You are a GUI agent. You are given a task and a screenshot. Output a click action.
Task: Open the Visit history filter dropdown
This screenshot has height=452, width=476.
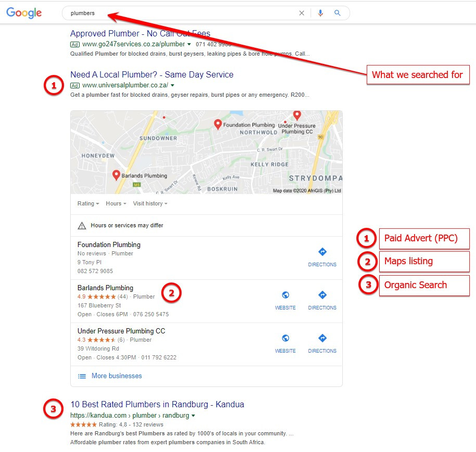150,203
